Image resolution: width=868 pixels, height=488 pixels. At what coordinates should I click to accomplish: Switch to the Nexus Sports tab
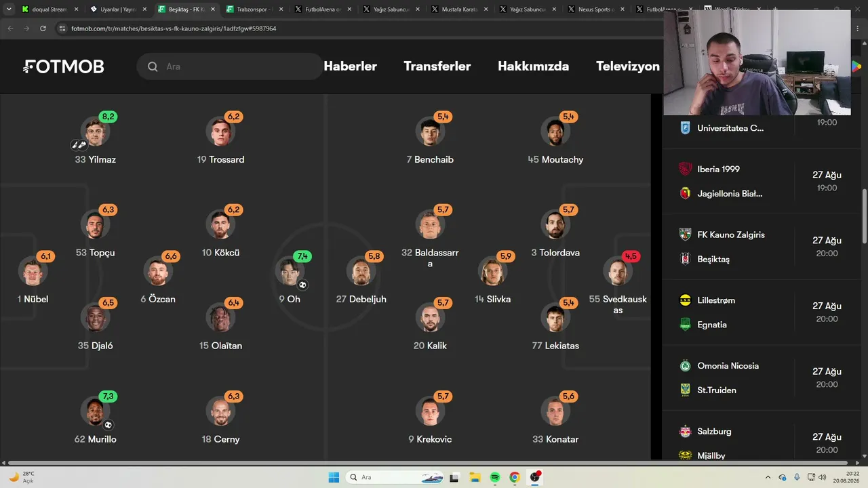596,9
